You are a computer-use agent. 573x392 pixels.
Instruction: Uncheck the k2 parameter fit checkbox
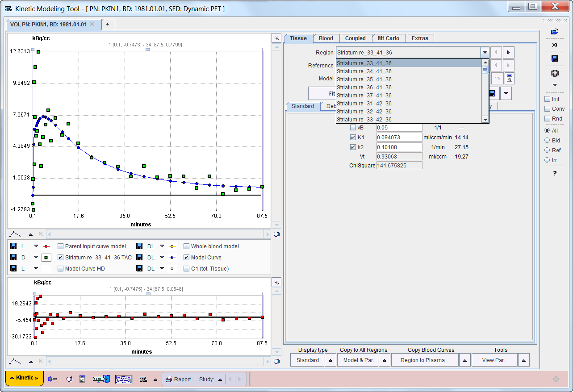coord(353,147)
